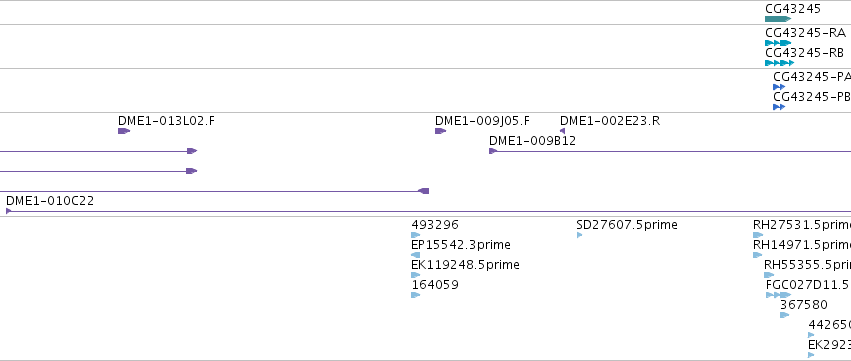Click the EK119248.5prime EST glyph
Image resolution: width=851 pixels, height=361 pixels.
(x=416, y=275)
